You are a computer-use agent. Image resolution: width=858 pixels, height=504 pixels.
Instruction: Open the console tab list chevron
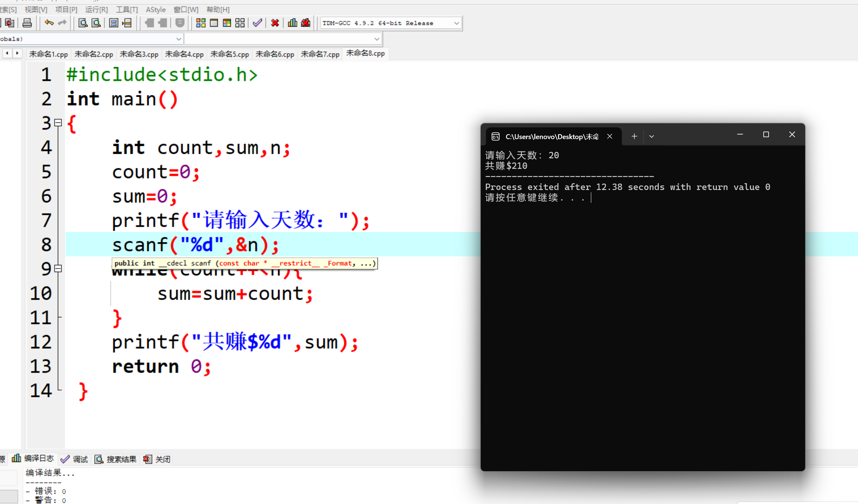coord(651,136)
